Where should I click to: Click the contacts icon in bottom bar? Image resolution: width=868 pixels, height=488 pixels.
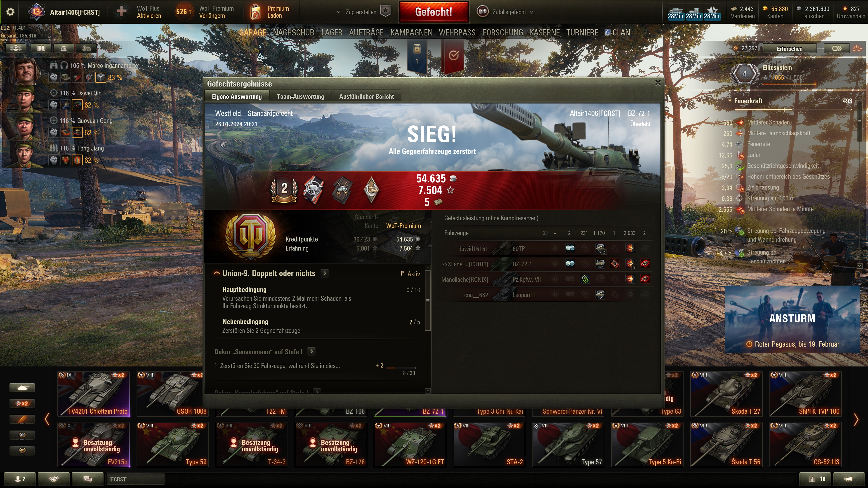click(20, 479)
